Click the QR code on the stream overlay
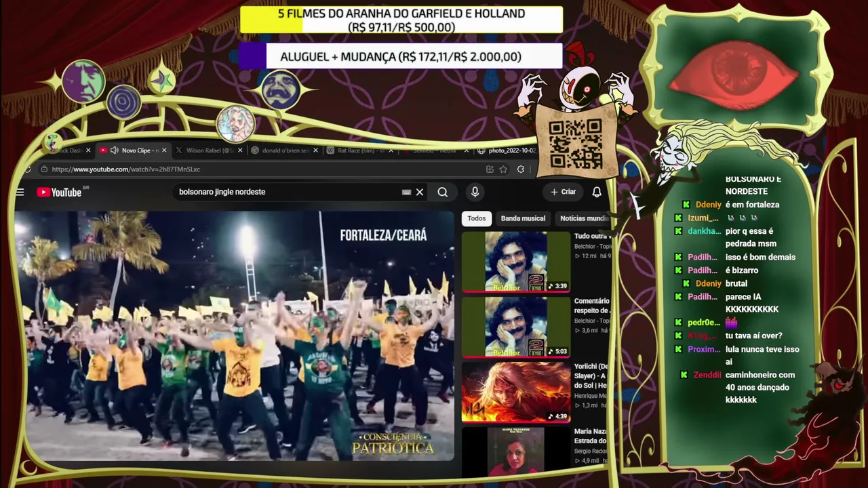868x488 pixels. (576, 144)
